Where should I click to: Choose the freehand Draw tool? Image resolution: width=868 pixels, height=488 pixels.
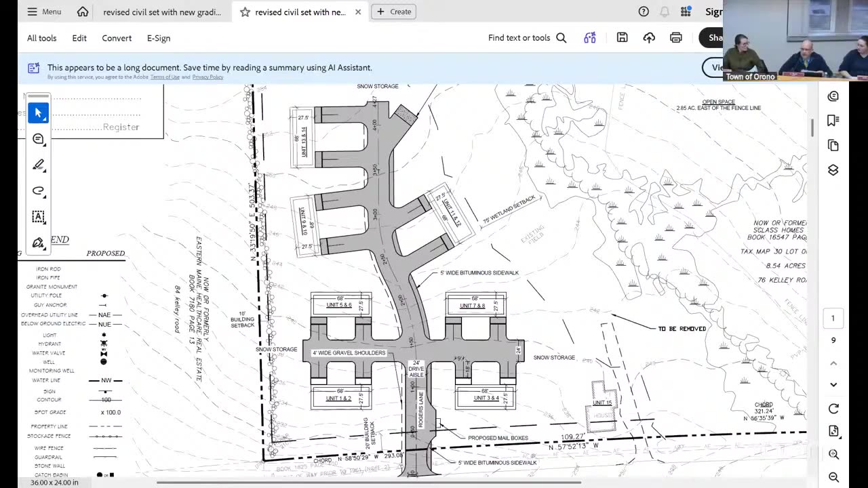pyautogui.click(x=38, y=190)
